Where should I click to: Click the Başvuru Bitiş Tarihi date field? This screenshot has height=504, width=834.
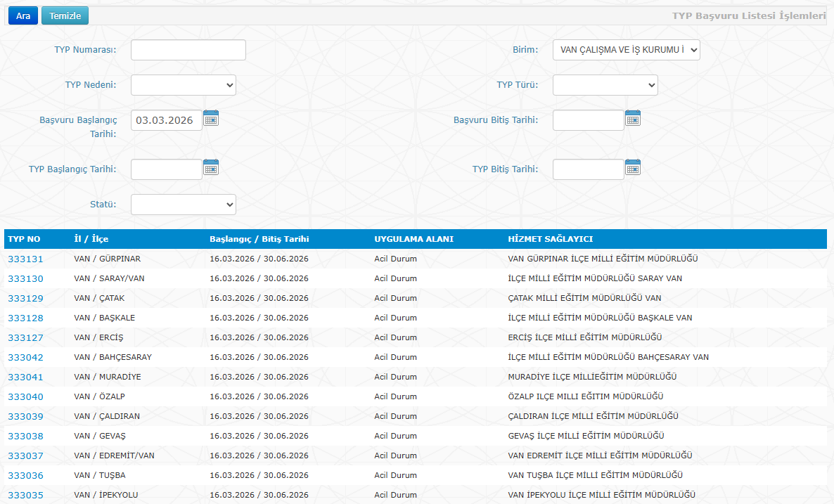click(x=588, y=120)
